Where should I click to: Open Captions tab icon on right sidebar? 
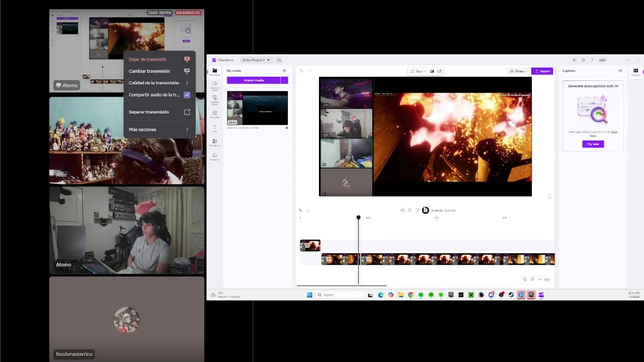[635, 72]
